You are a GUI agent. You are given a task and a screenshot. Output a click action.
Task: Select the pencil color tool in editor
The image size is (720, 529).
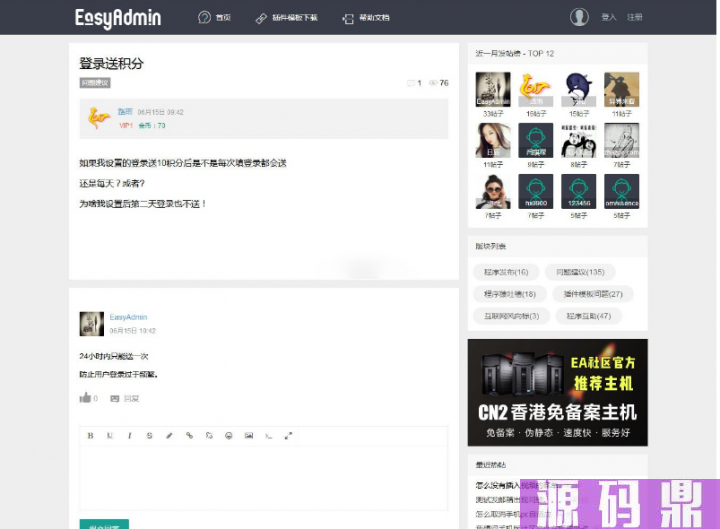click(x=169, y=435)
